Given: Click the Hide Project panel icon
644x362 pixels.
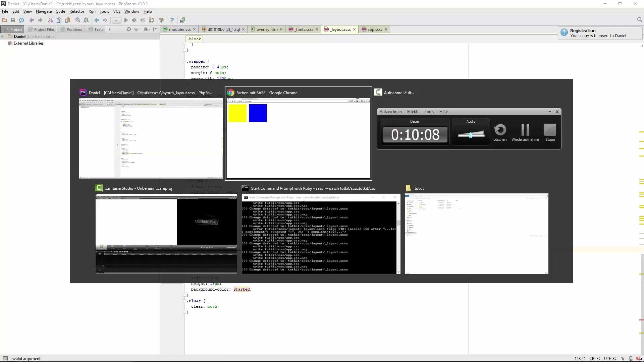Looking at the screenshot, I should 155,29.
